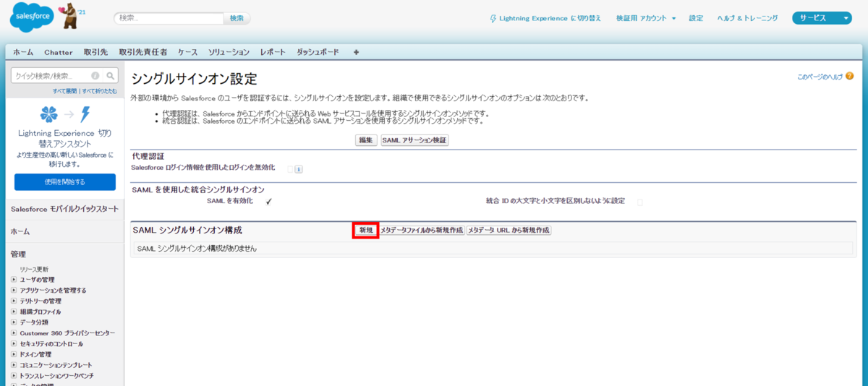The image size is (868, 386).
Task: Open the 検証用 アカウント user dropdown
Action: click(646, 18)
